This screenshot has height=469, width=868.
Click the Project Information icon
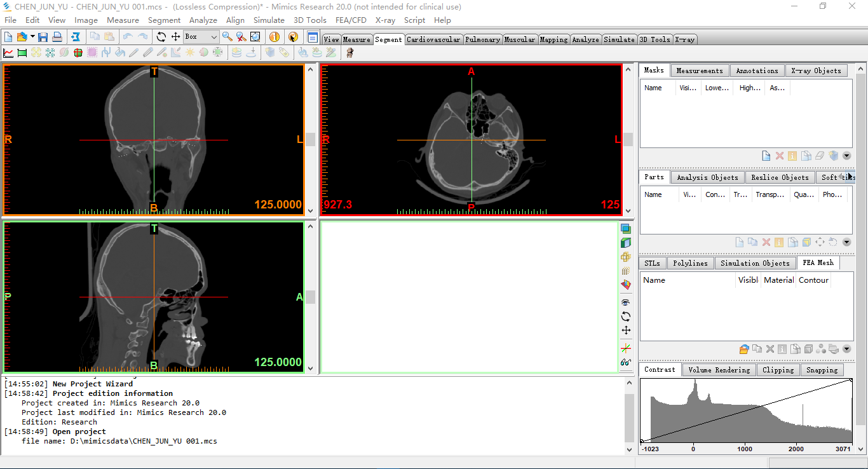[x=275, y=37]
